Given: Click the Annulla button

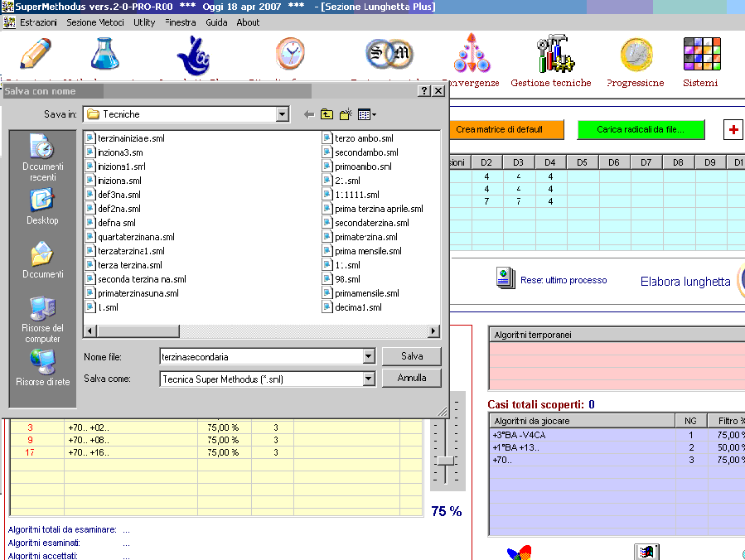Looking at the screenshot, I should (x=412, y=378).
